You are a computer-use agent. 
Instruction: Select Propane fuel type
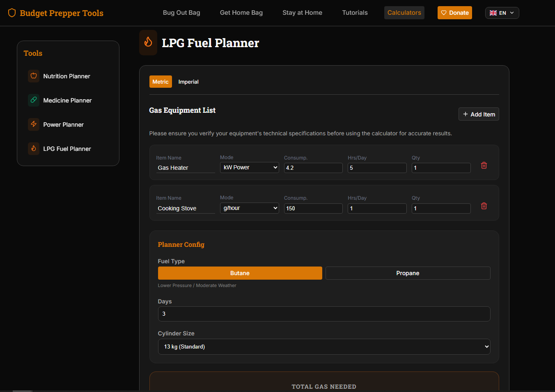pyautogui.click(x=408, y=273)
